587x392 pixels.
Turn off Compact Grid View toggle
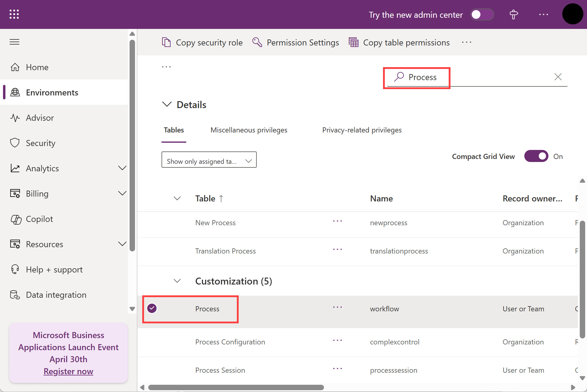(536, 156)
